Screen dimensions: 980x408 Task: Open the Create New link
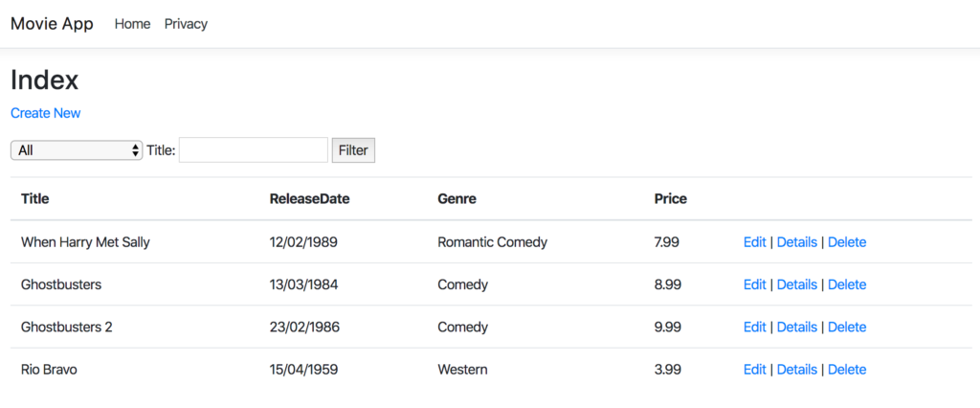tap(46, 113)
